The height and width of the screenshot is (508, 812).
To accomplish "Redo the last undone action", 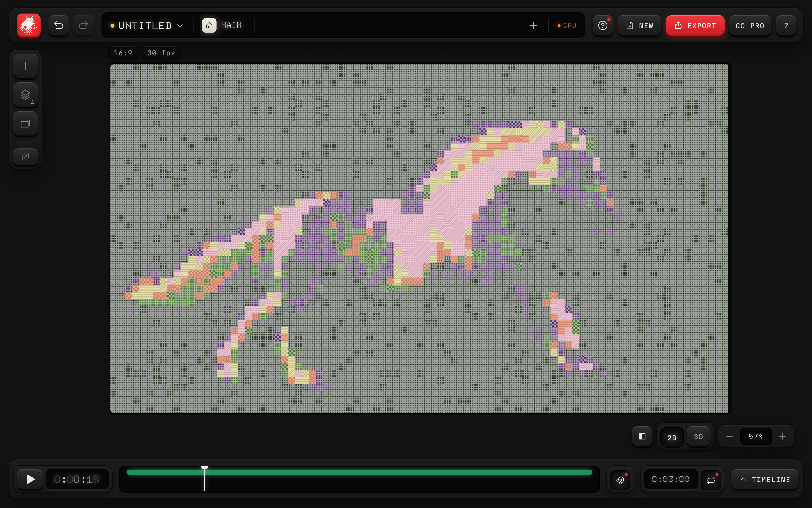I will tap(83, 26).
